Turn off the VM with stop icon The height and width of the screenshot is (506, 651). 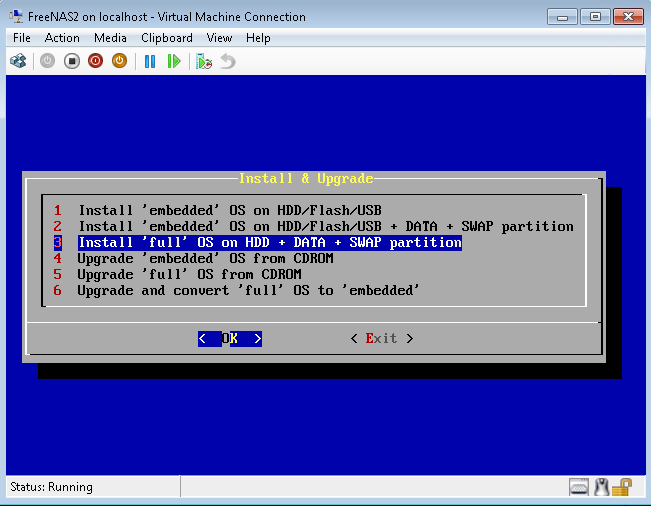[x=71, y=61]
